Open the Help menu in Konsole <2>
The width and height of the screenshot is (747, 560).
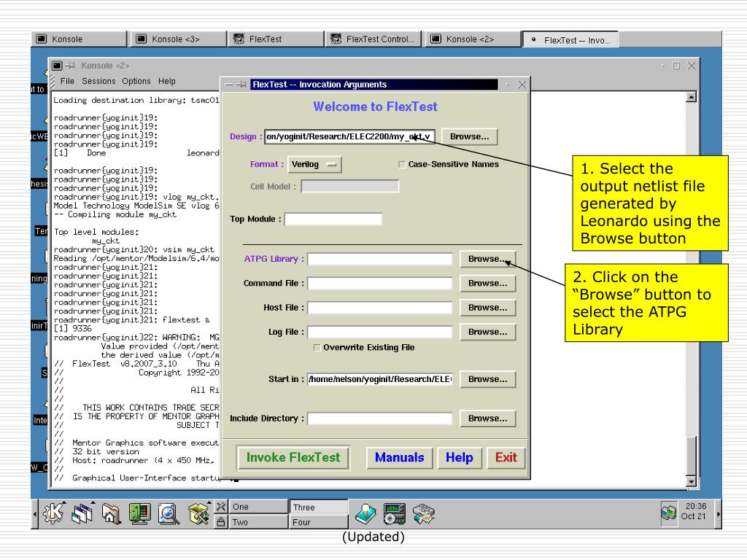point(167,82)
